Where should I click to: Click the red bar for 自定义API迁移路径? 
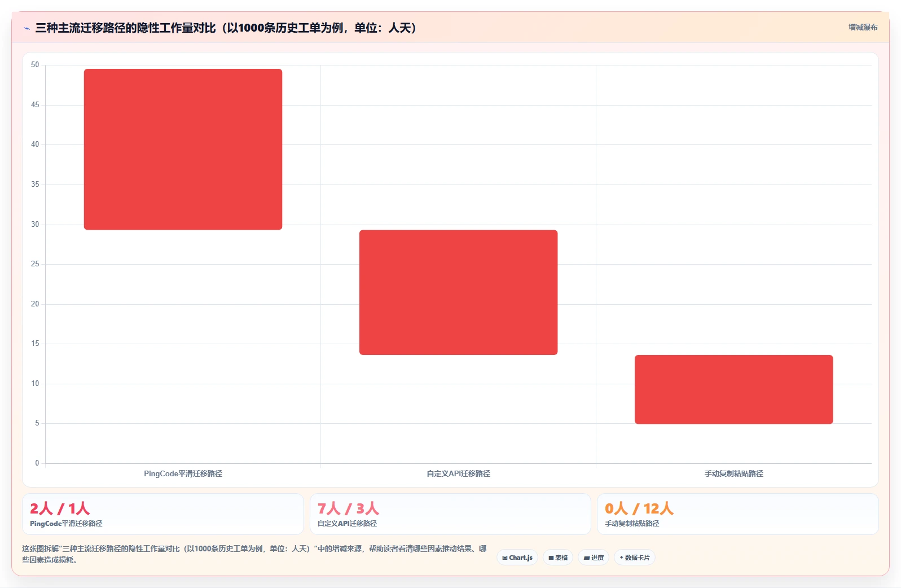(458, 292)
